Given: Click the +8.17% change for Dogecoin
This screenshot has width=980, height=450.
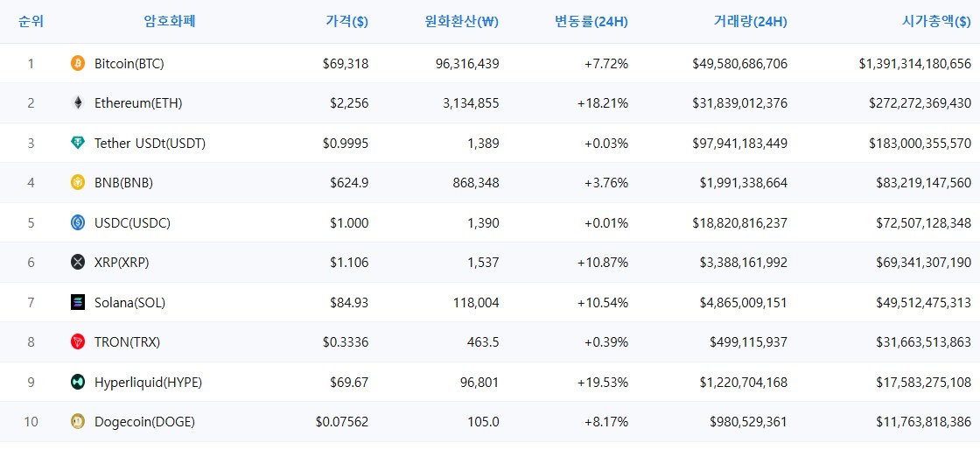Looking at the screenshot, I should point(607,422).
